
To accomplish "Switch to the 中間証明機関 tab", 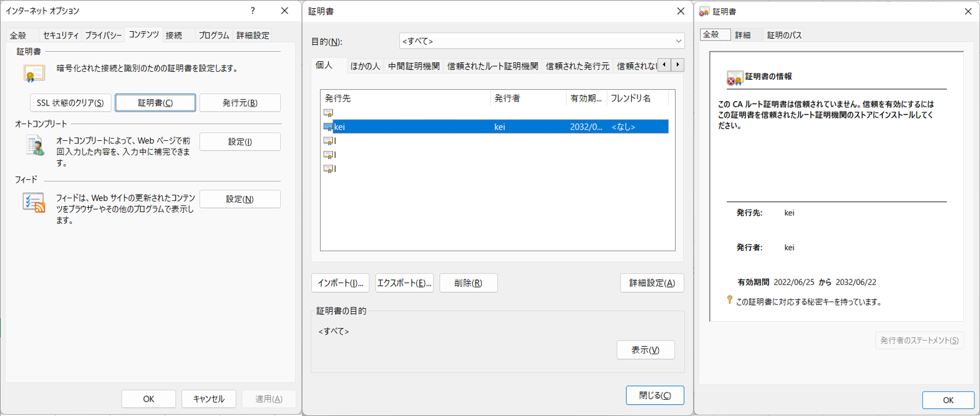I will tap(414, 66).
